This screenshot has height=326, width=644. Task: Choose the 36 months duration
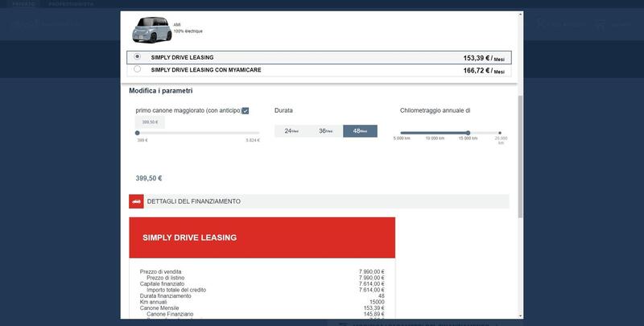pyautogui.click(x=326, y=131)
